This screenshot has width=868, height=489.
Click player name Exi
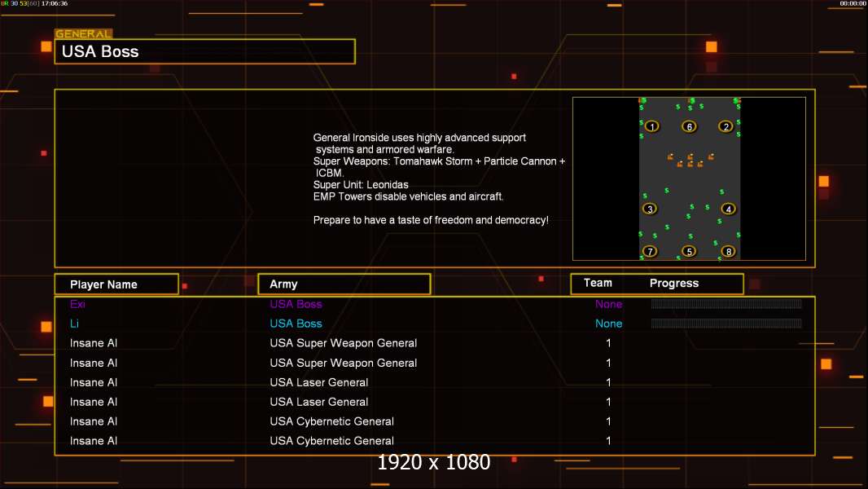(77, 304)
